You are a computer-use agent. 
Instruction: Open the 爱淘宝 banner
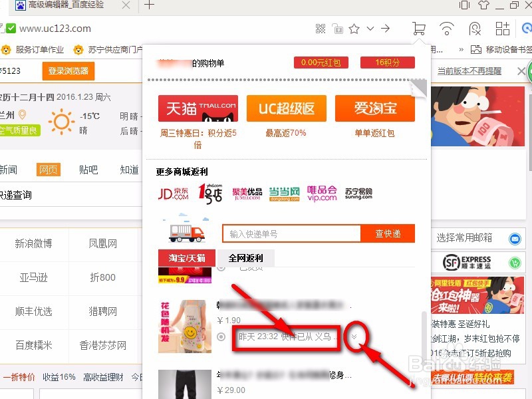coord(375,108)
